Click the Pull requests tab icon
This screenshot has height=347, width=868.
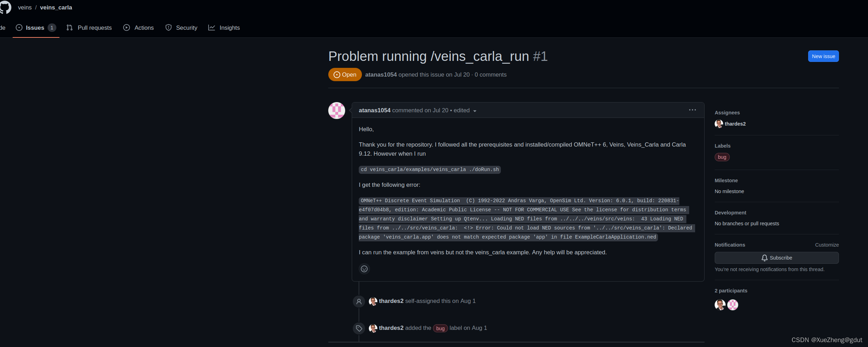tap(70, 28)
